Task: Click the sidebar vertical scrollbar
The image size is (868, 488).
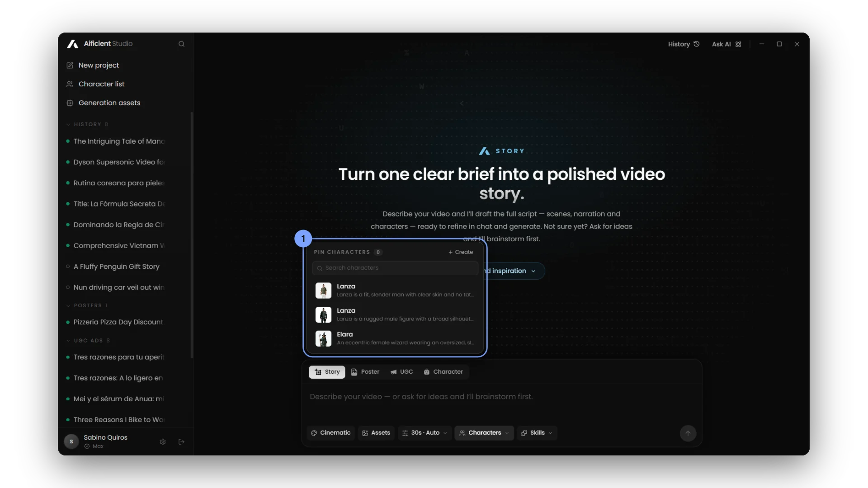Action: [x=192, y=235]
